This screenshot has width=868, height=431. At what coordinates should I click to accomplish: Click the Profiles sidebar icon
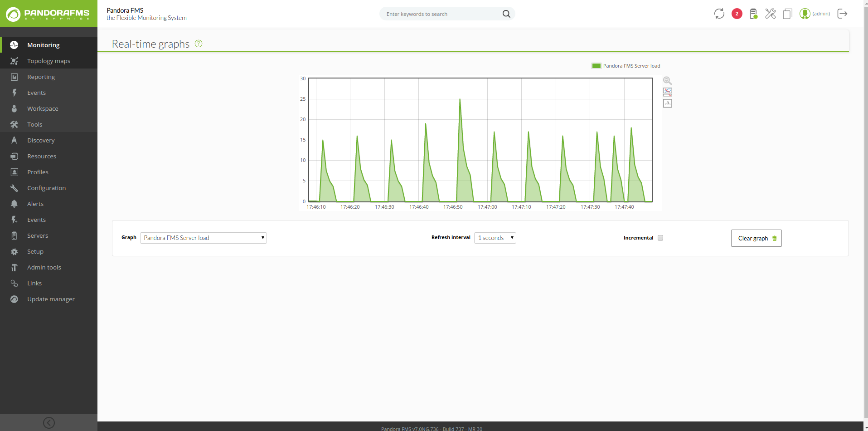click(x=14, y=172)
